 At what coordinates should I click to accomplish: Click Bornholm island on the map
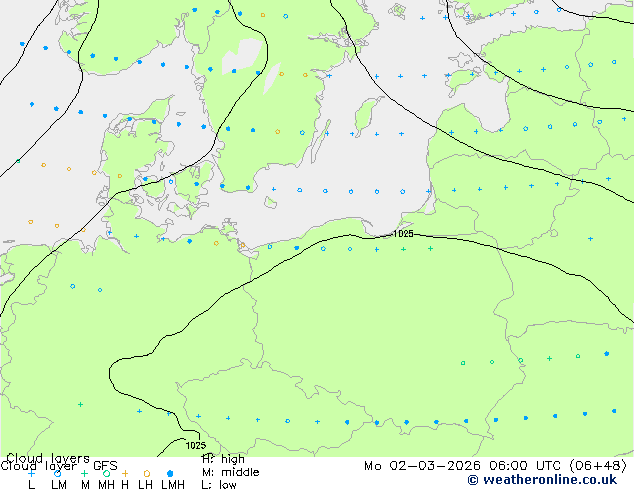coord(270,202)
